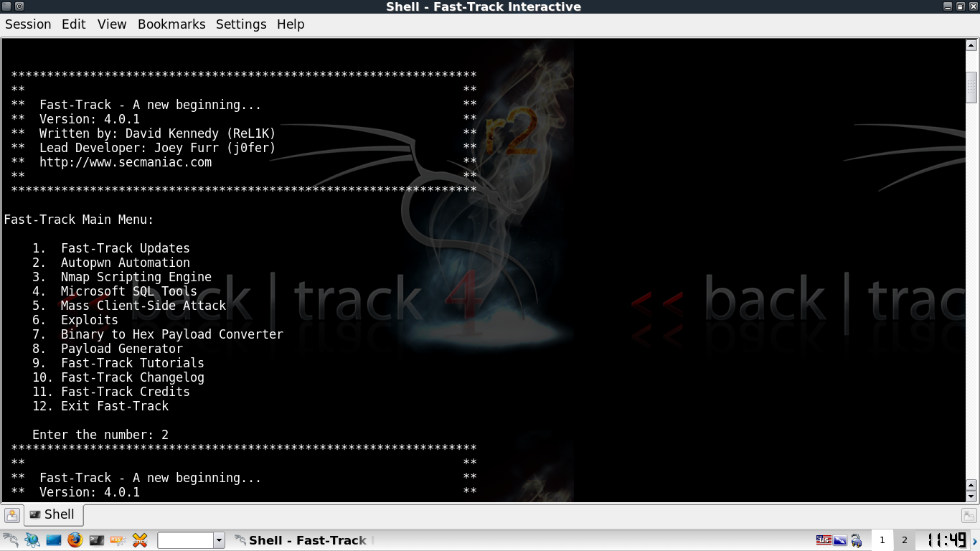Open the View menu
This screenshot has height=551, width=980.
click(x=112, y=24)
